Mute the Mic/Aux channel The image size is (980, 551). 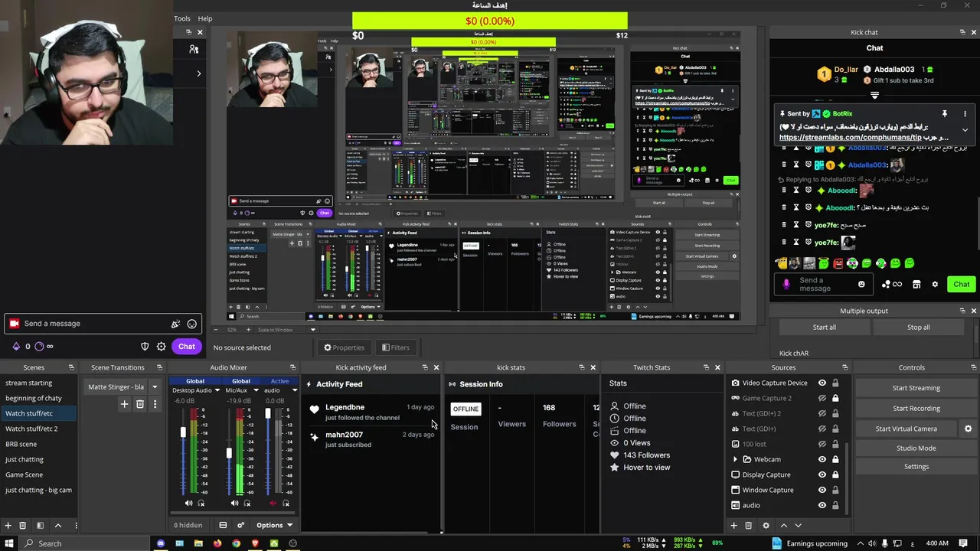[234, 503]
